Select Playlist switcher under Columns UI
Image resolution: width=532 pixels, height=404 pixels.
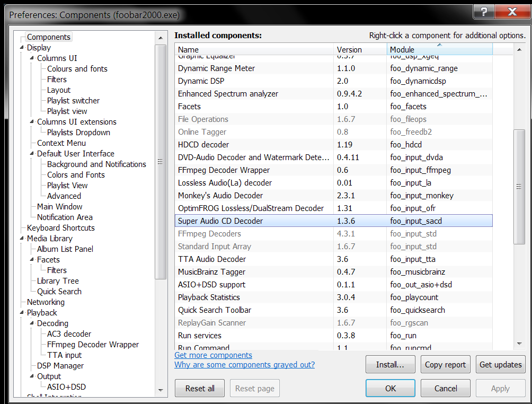tap(73, 101)
